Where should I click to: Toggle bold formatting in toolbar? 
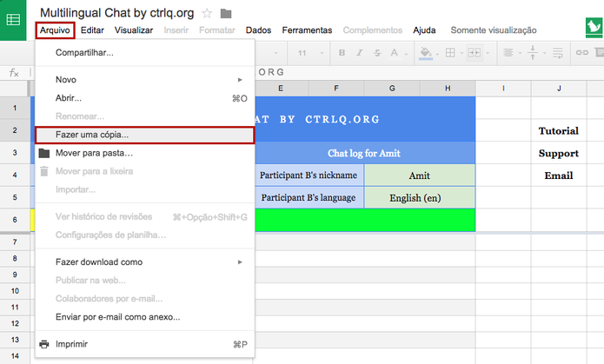(342, 53)
